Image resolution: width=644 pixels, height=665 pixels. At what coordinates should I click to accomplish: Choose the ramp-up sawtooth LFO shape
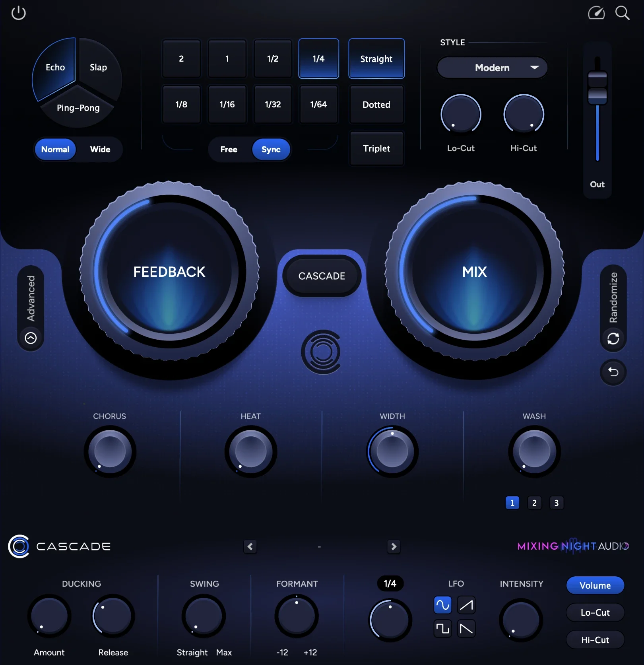466,605
